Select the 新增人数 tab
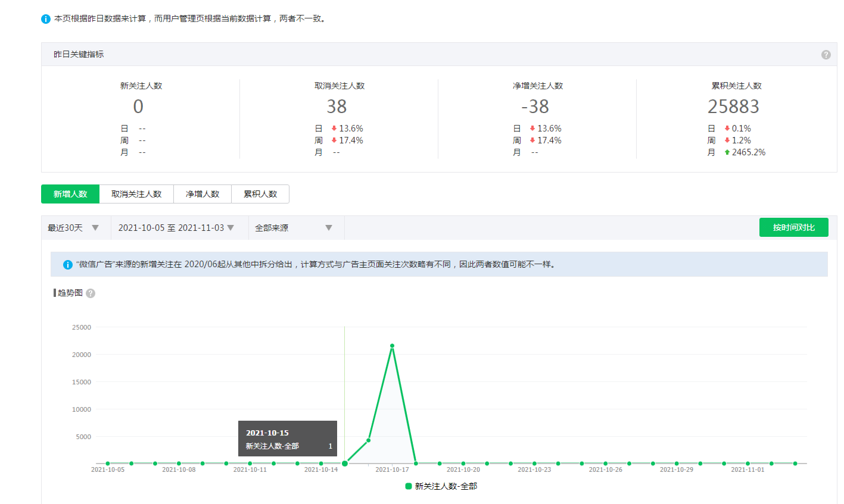Screen dimensions: 844x504 click(x=70, y=194)
